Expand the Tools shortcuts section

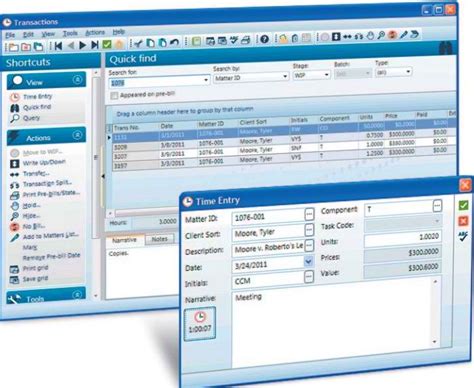77,295
